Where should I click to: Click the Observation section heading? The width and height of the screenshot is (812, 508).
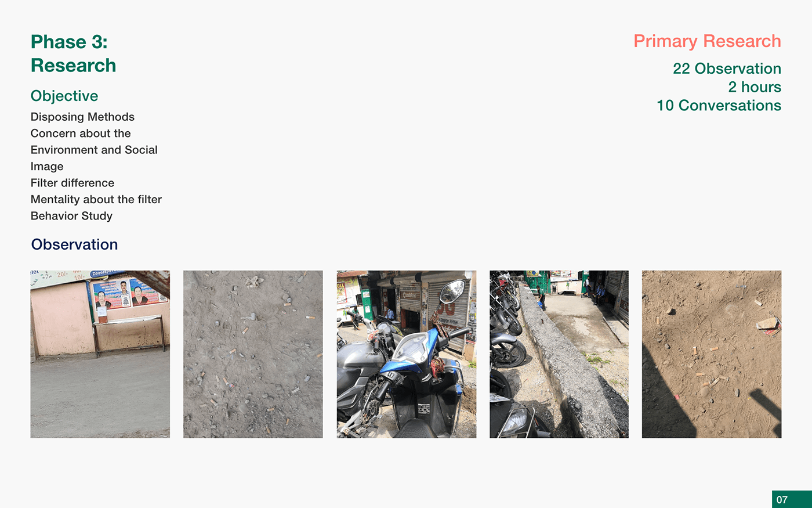[74, 244]
